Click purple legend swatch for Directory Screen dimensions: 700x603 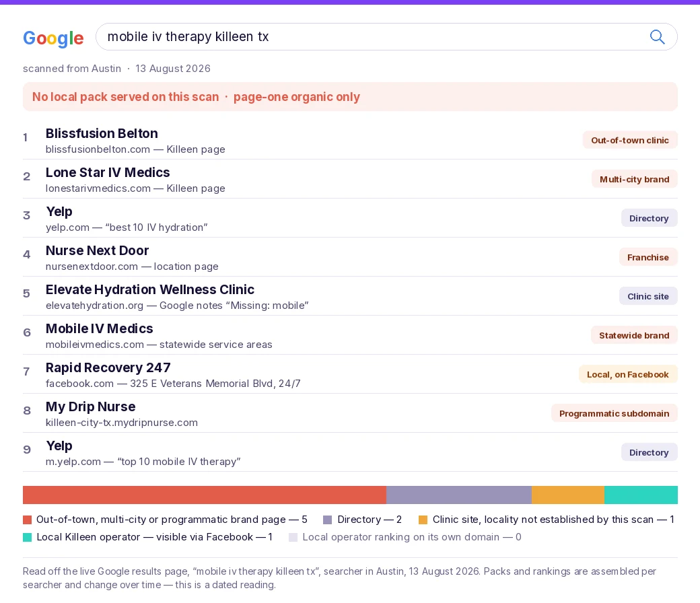[x=328, y=520]
